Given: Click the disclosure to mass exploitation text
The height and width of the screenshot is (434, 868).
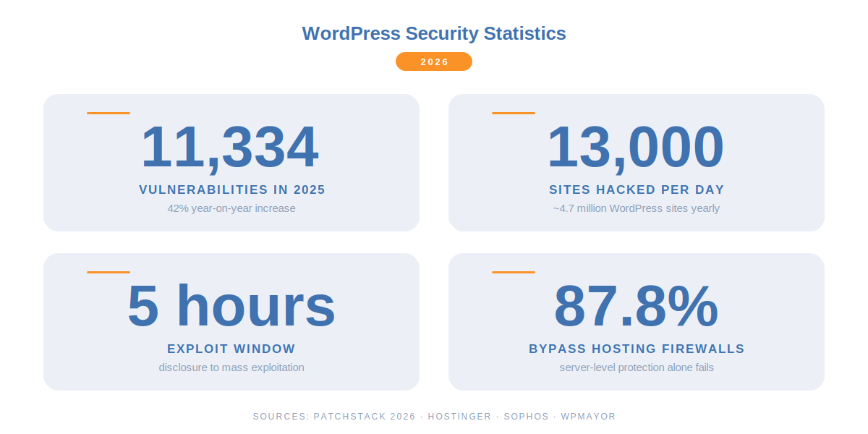Looking at the screenshot, I should 231,367.
